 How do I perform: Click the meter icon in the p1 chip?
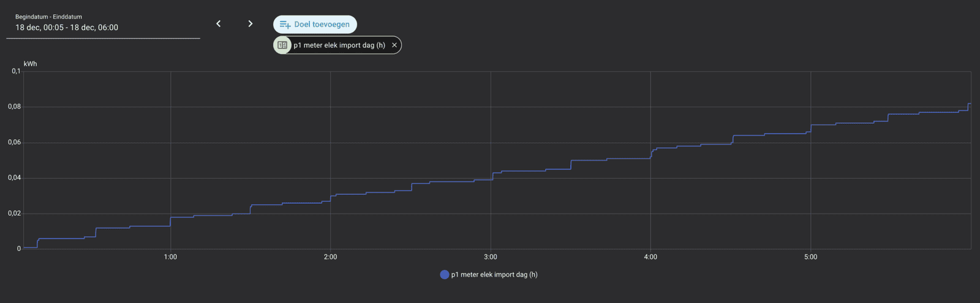282,45
